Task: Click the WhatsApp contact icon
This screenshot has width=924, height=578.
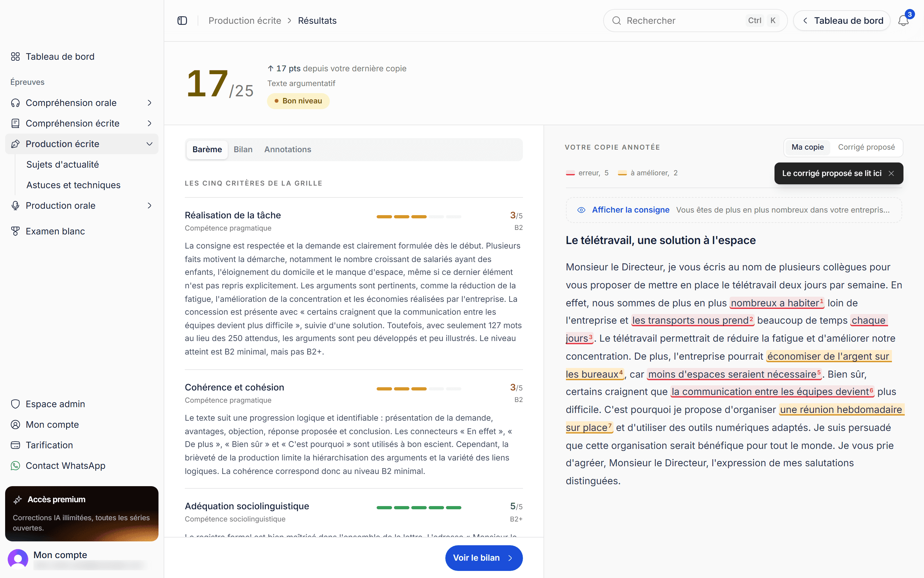Action: 15,466
